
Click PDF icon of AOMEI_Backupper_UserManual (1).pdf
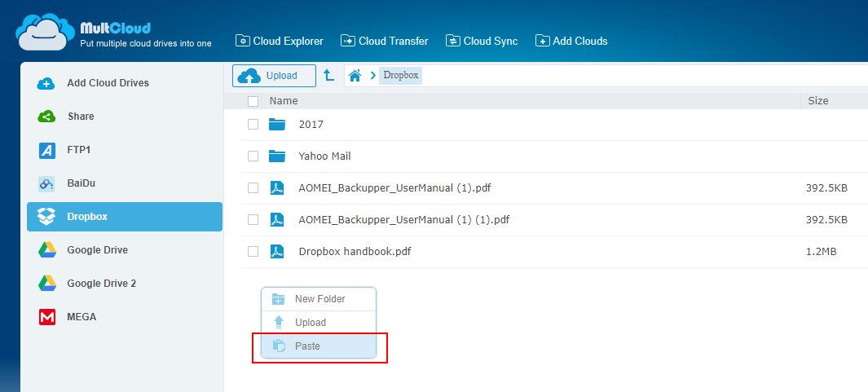tap(277, 187)
